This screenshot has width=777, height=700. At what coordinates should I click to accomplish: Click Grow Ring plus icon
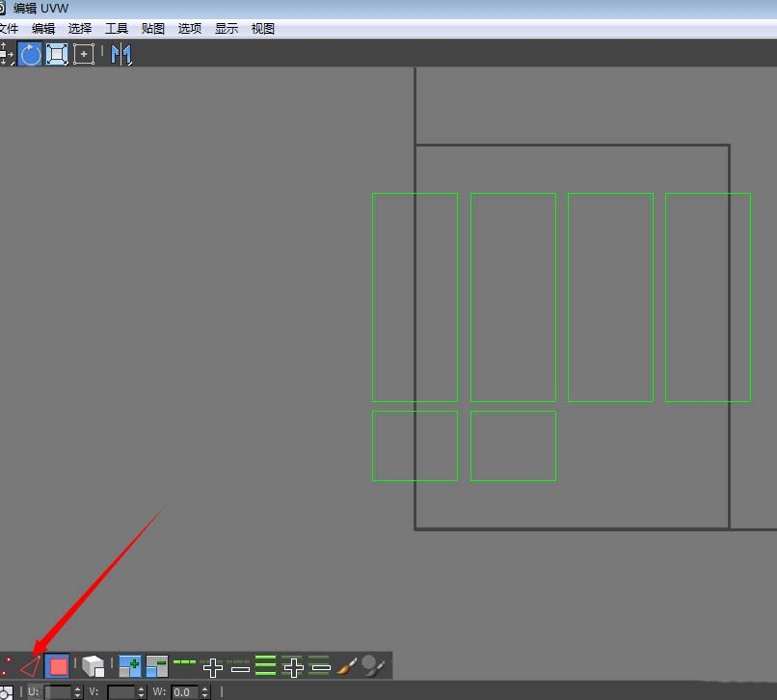pyautogui.click(x=293, y=667)
